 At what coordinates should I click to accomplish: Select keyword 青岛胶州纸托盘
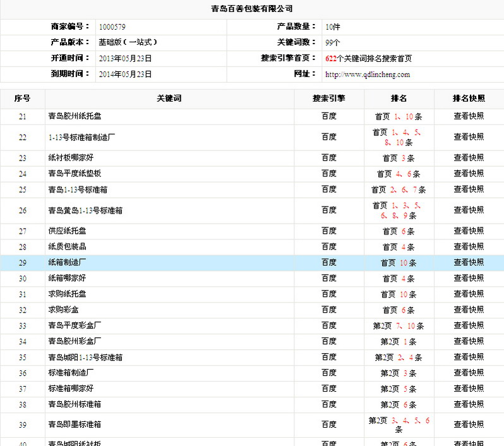(x=75, y=116)
